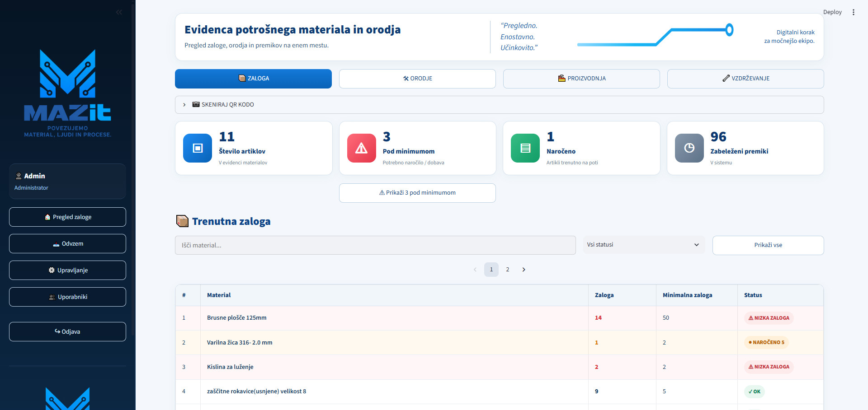The height and width of the screenshot is (410, 868).
Task: Open Odvzem in sidebar
Action: click(67, 243)
